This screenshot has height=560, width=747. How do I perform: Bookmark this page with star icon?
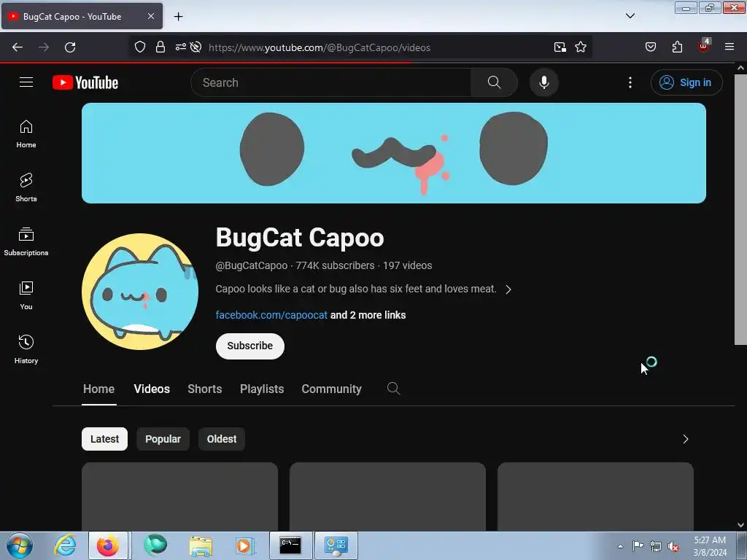580,47
